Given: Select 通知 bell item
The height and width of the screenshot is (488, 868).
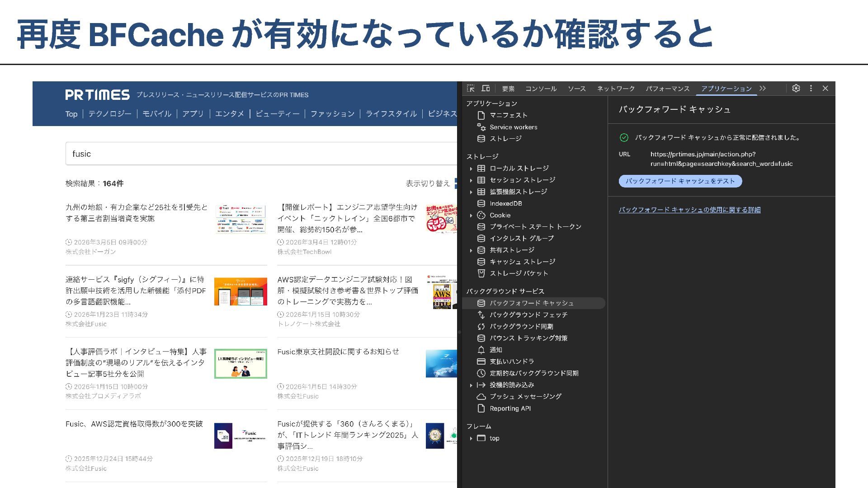Looking at the screenshot, I should click(x=495, y=350).
